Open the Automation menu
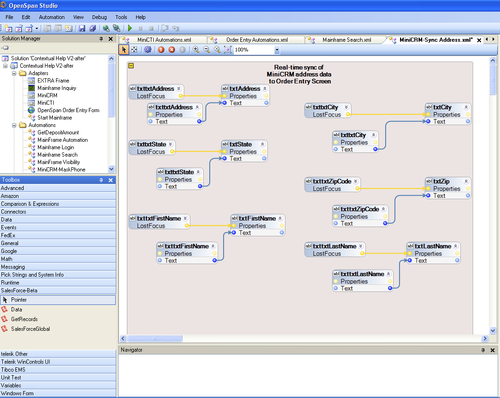 [x=52, y=17]
